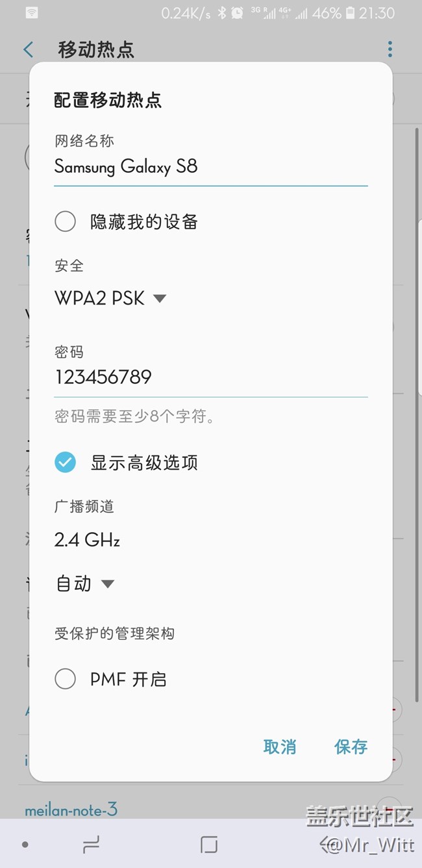This screenshot has height=868, width=422.
Task: Tap the navigation bar dot icon
Action: click(25, 845)
